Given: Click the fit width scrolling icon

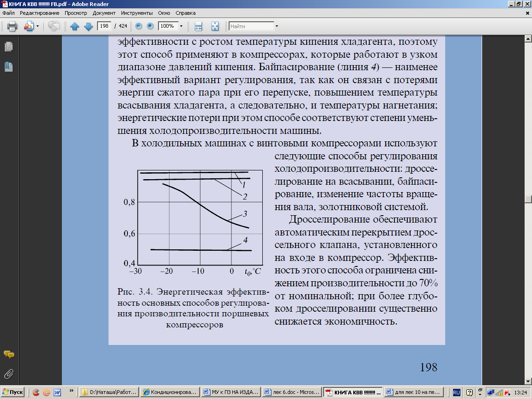Looking at the screenshot, I should click(x=198, y=26).
